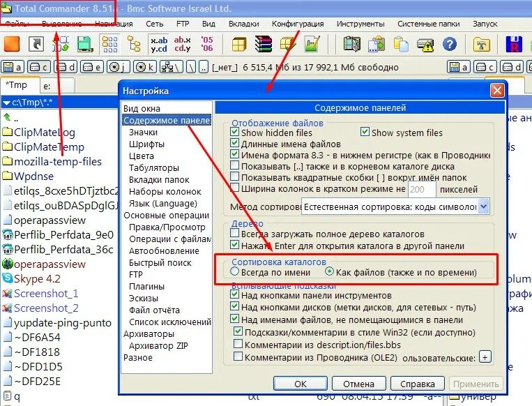
Task: Enable Всегда загружать полное дерево каталогов
Action: point(234,233)
